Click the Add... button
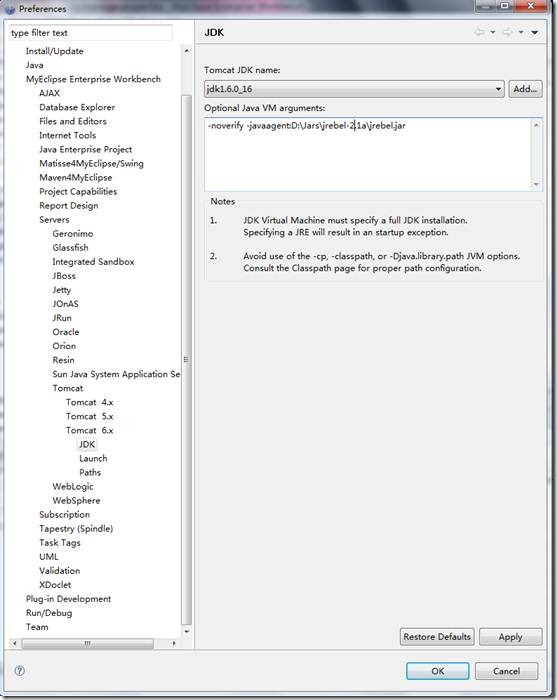Viewport: 557px width, 700px height. click(525, 89)
